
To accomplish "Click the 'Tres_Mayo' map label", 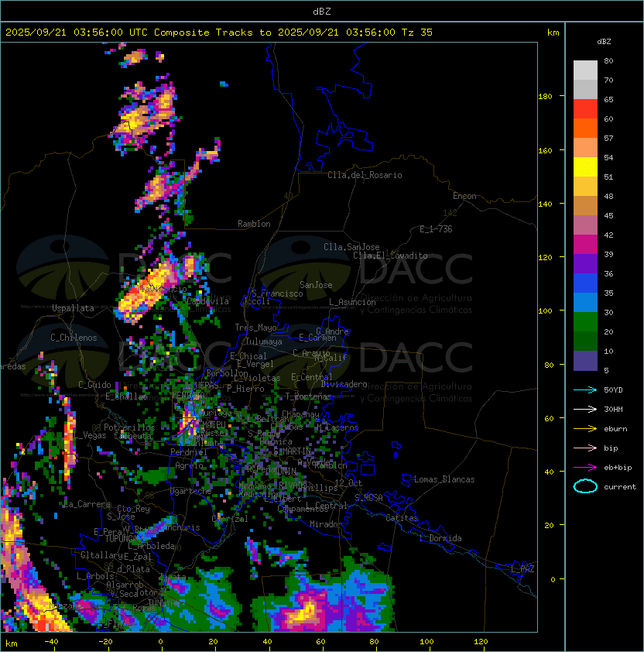I will [x=255, y=328].
